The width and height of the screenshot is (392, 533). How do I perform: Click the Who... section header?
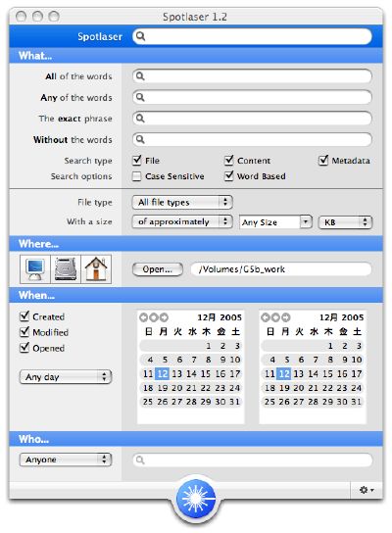[196, 439]
